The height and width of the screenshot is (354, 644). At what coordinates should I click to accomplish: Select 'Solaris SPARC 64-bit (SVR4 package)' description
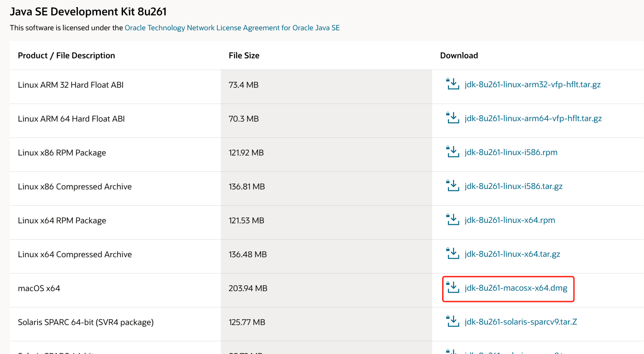coord(86,322)
